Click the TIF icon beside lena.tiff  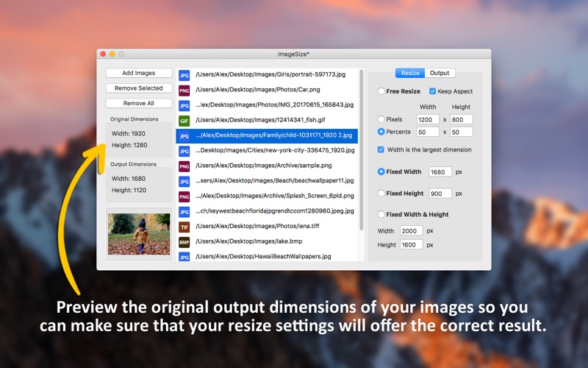click(184, 227)
